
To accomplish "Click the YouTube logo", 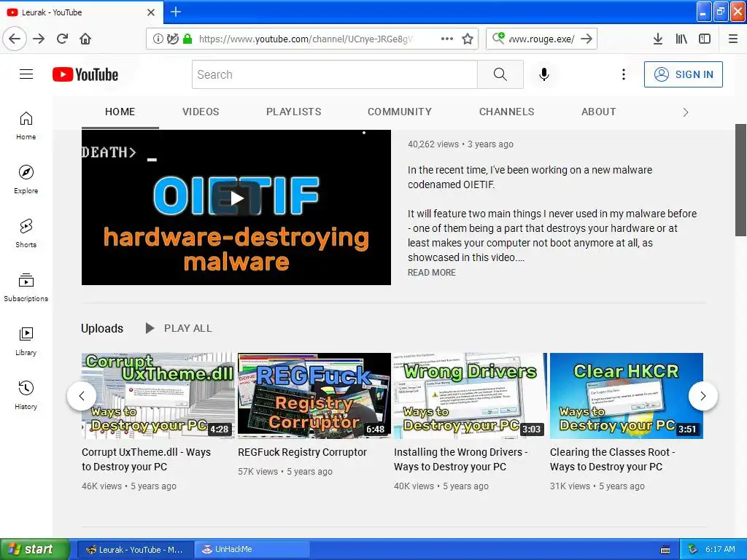I will pyautogui.click(x=85, y=74).
